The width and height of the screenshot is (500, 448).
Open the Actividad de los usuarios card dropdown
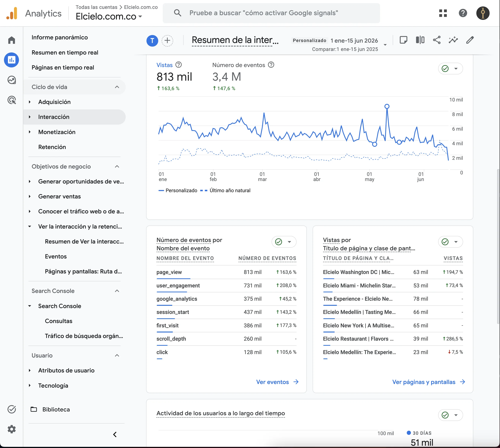tap(450, 415)
